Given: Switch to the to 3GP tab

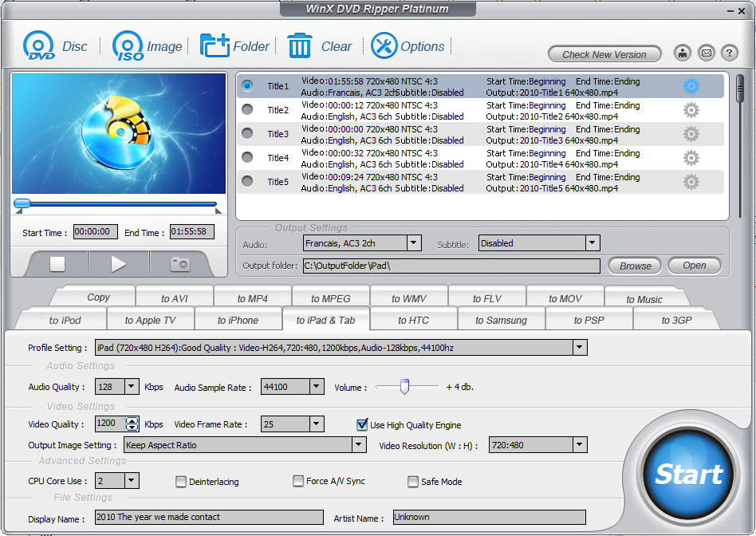Looking at the screenshot, I should [677, 320].
